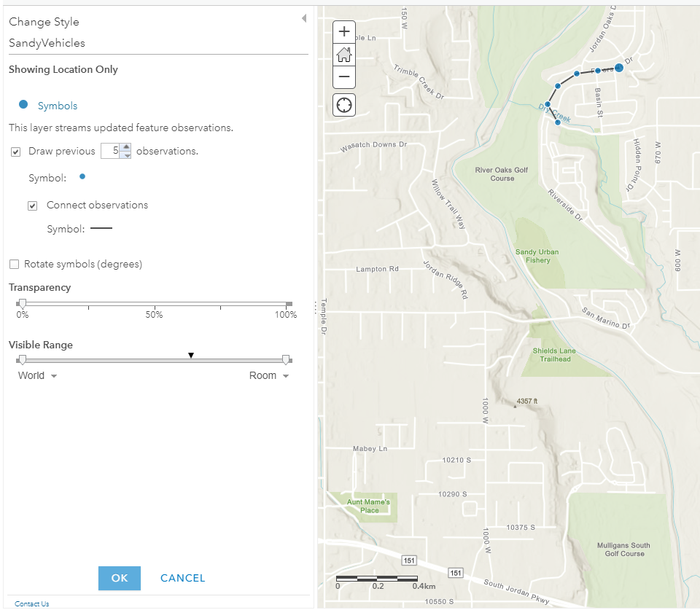700x610 pixels.
Task: Activate the Find My Location tool
Action: [x=343, y=104]
